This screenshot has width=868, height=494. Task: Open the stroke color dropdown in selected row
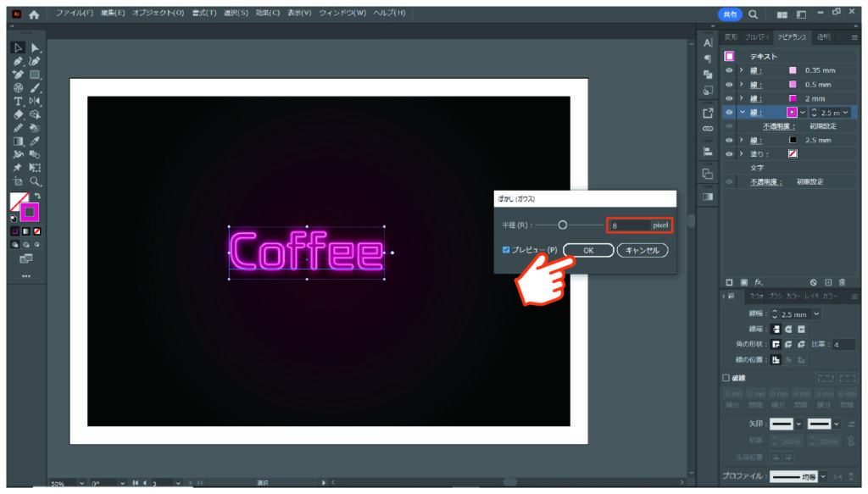click(x=803, y=113)
